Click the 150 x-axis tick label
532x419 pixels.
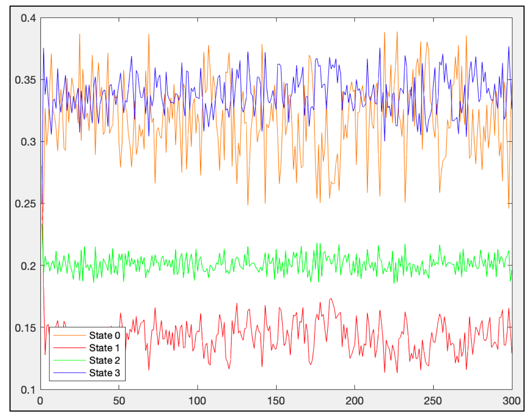pyautogui.click(x=276, y=401)
